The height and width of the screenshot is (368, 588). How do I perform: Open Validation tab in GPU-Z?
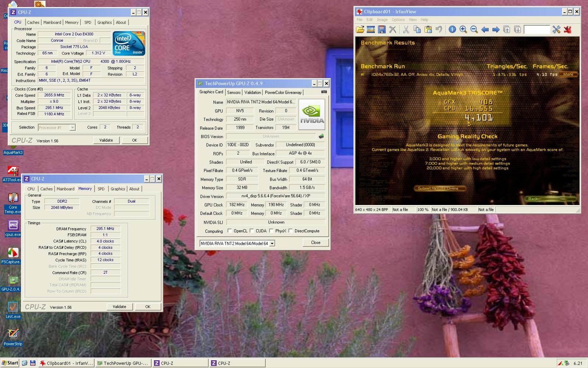(253, 92)
